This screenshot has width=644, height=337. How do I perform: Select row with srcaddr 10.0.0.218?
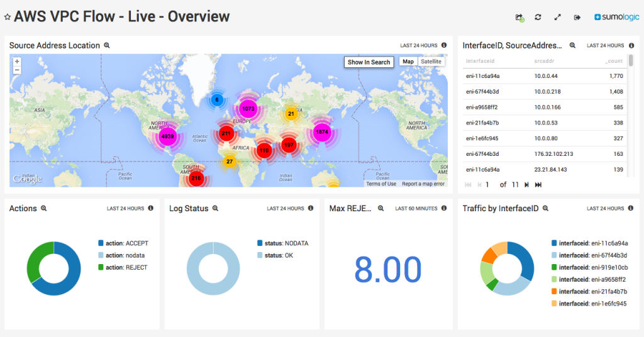tap(545, 92)
